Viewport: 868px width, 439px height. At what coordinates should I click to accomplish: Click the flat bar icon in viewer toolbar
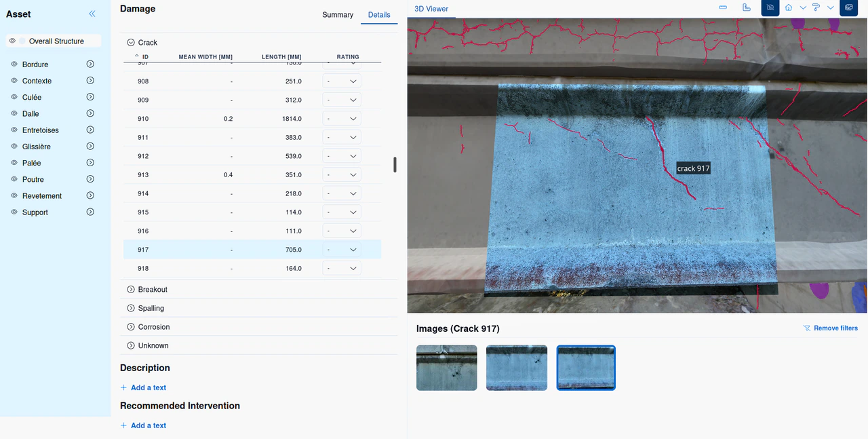[723, 7]
